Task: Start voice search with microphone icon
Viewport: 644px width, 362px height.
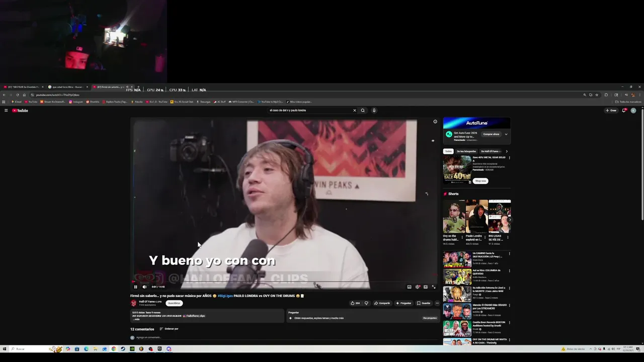Action: click(x=374, y=111)
